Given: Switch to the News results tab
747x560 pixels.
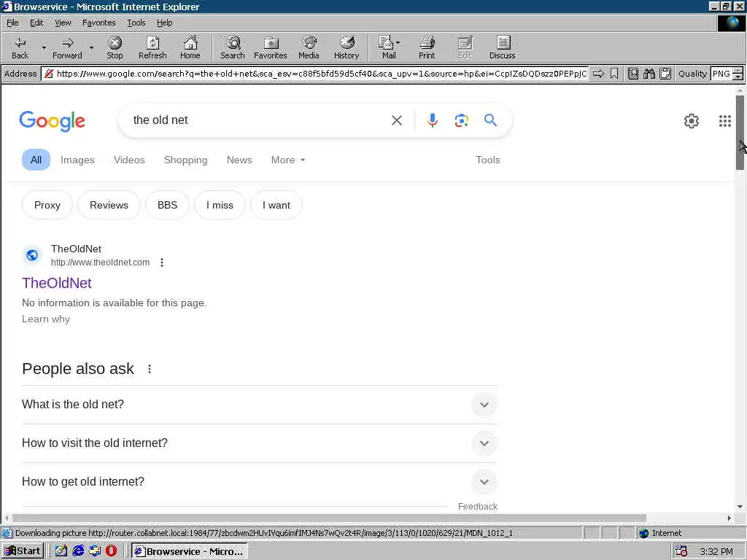Looking at the screenshot, I should pyautogui.click(x=239, y=160).
